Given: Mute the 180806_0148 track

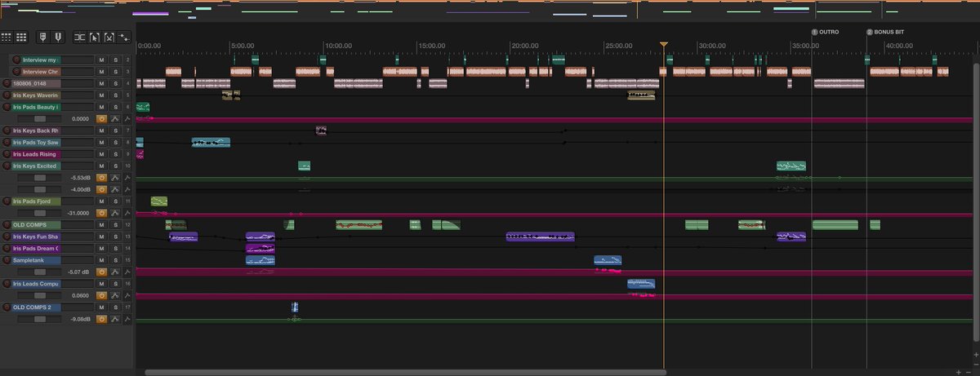Looking at the screenshot, I should [x=102, y=83].
